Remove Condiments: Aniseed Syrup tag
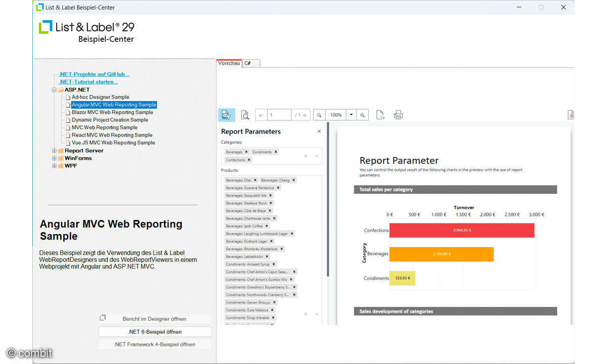Screen dimensions: 607x364 tap(274, 264)
